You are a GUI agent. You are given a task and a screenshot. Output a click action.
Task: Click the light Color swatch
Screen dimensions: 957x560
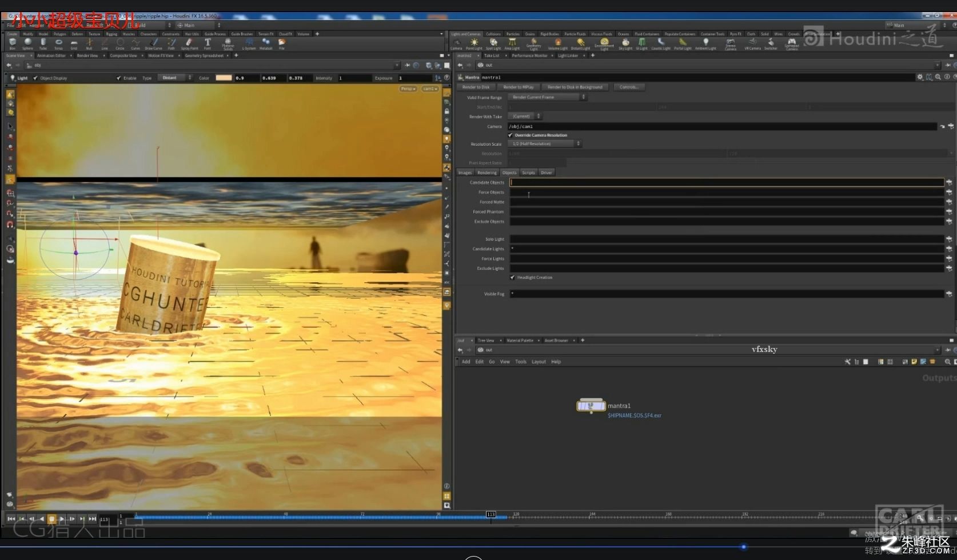pyautogui.click(x=224, y=78)
